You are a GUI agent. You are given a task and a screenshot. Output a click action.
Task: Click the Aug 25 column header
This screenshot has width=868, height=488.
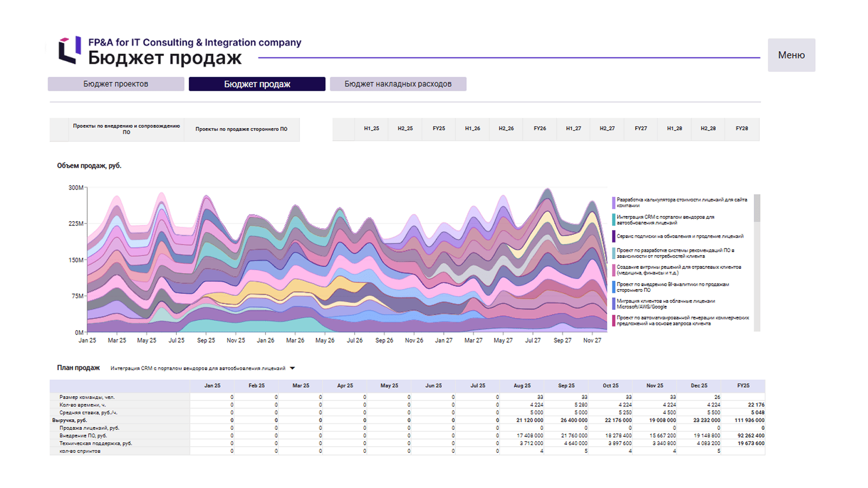(522, 386)
